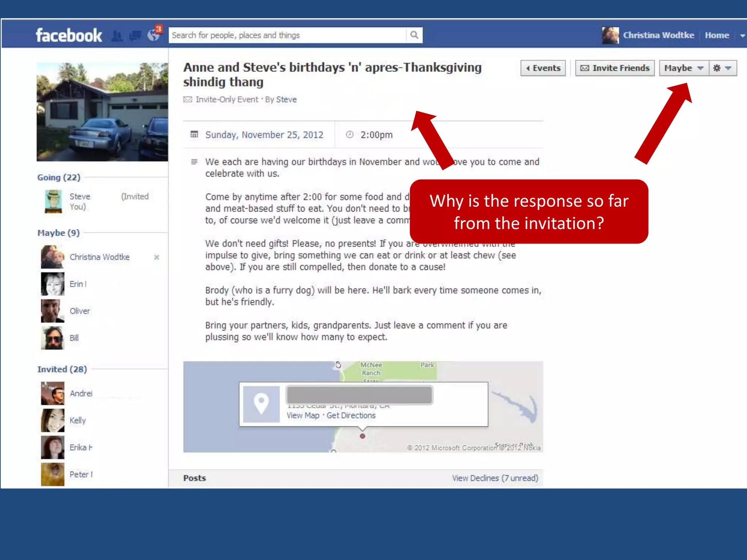Open the event house cover photo
The image size is (747, 560).
pos(102,112)
